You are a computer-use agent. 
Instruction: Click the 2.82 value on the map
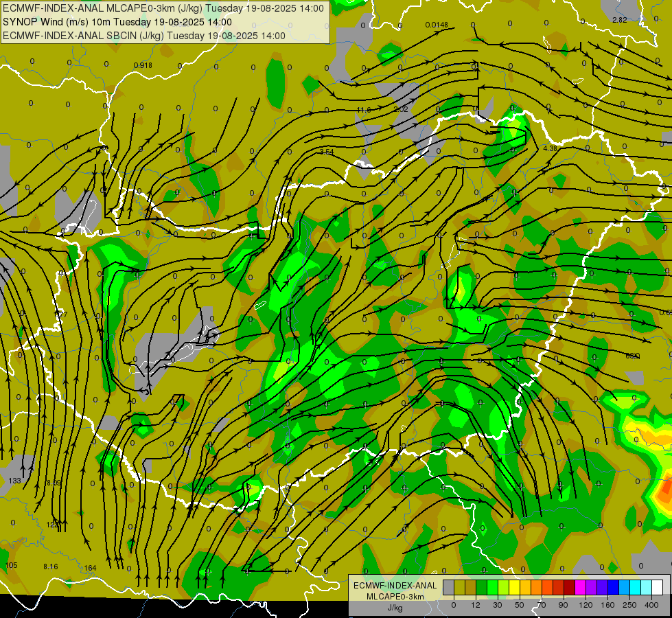pyautogui.click(x=620, y=20)
